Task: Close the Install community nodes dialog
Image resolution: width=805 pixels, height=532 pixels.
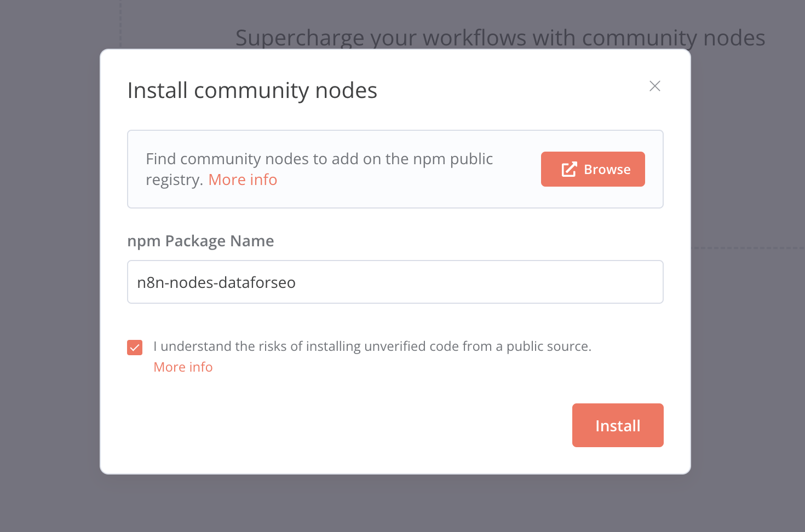Action: (654, 86)
